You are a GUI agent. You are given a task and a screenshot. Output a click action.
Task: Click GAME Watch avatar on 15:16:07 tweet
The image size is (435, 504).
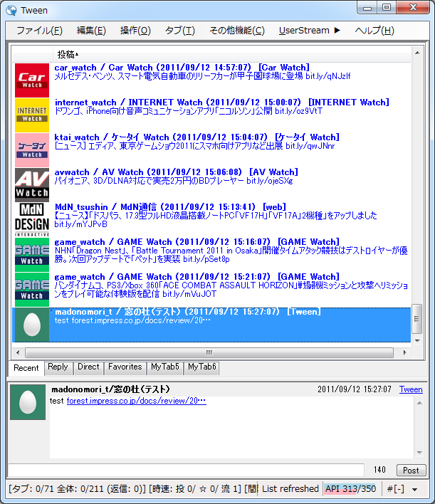[x=32, y=255]
